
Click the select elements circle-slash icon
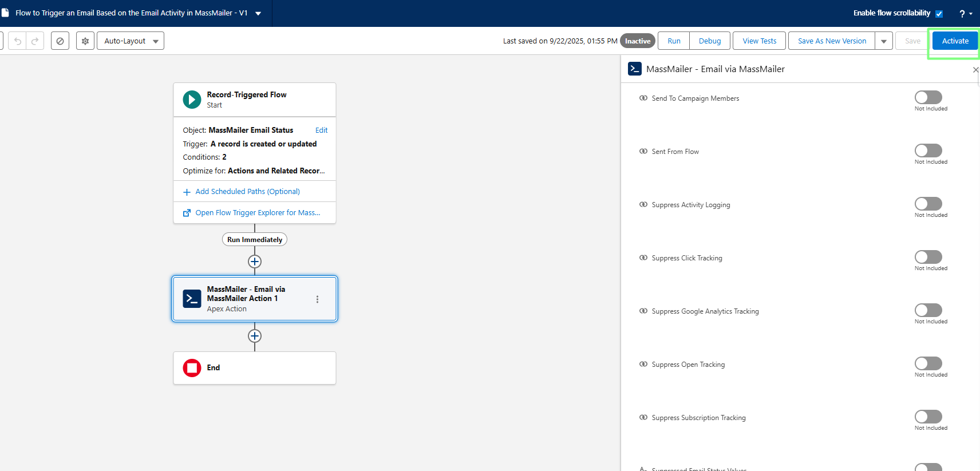[x=60, y=41]
